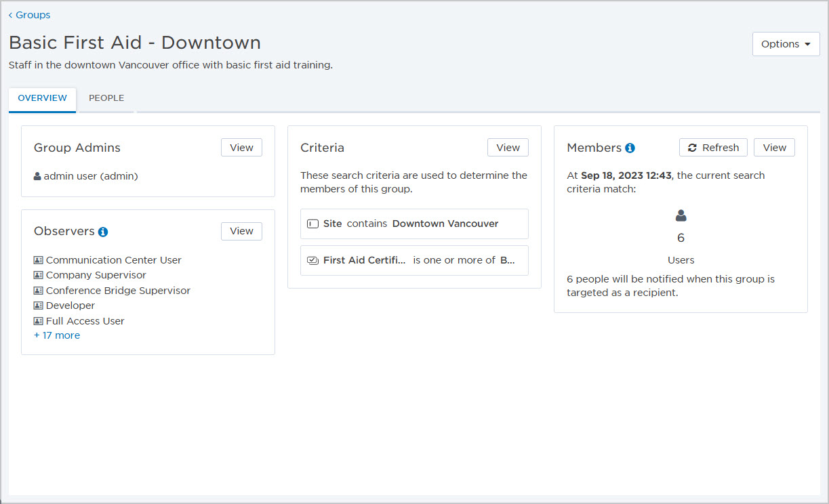View the Group Admins list
This screenshot has width=829, height=504.
241,148
